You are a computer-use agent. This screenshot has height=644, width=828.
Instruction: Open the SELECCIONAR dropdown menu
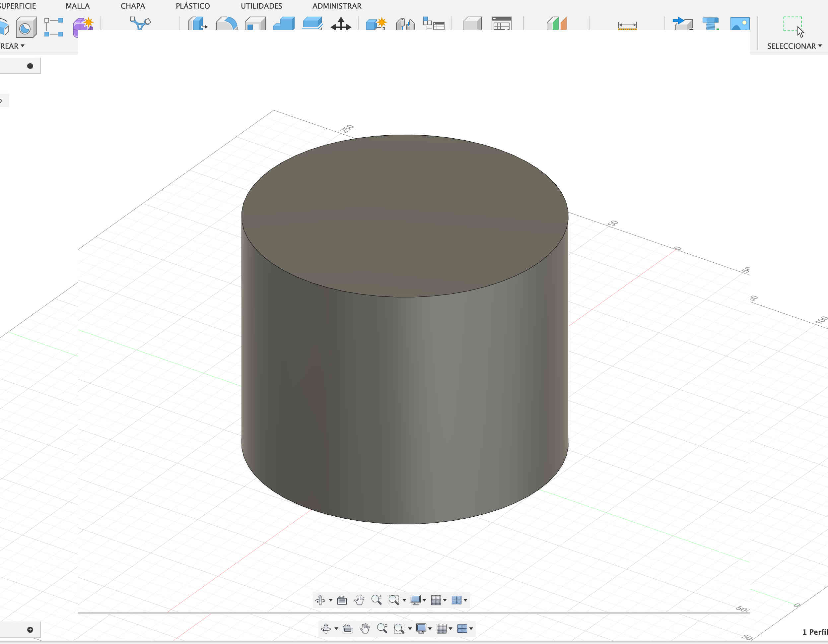(794, 46)
